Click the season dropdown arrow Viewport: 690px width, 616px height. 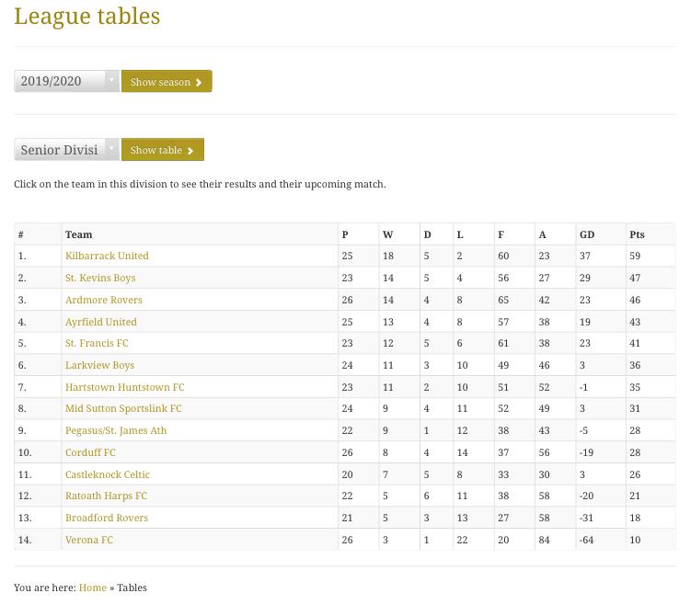coord(111,81)
